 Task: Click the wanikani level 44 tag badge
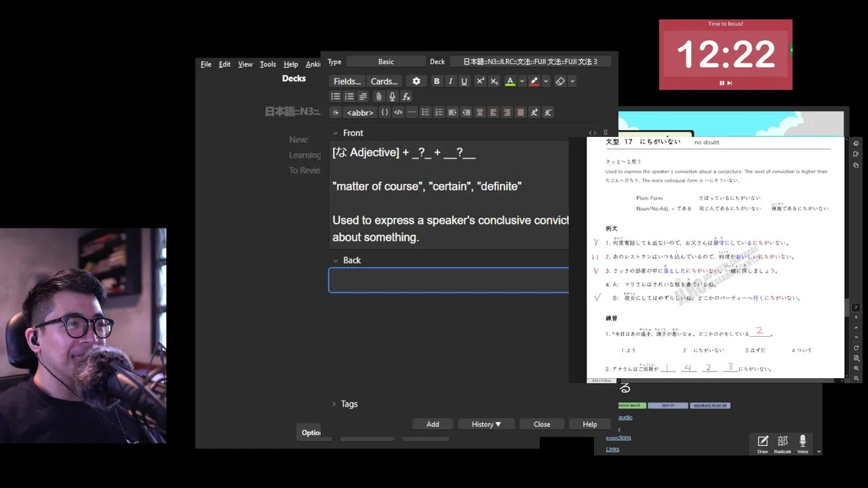click(710, 405)
